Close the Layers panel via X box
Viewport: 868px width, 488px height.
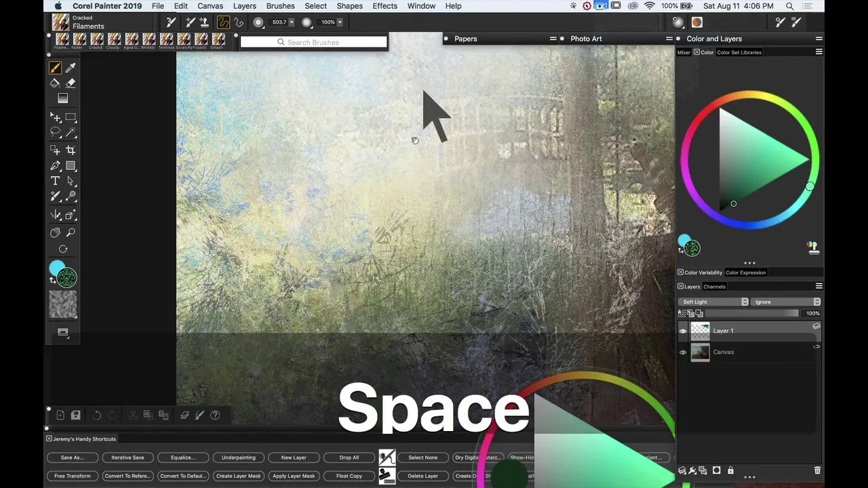[680, 287]
